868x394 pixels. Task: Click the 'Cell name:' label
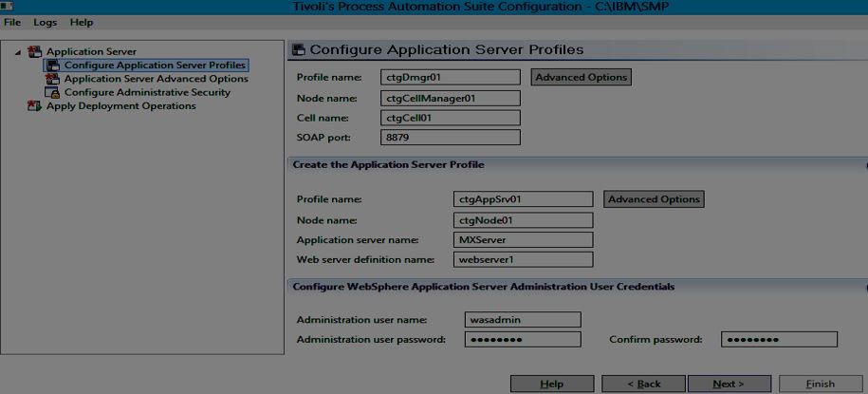click(323, 118)
